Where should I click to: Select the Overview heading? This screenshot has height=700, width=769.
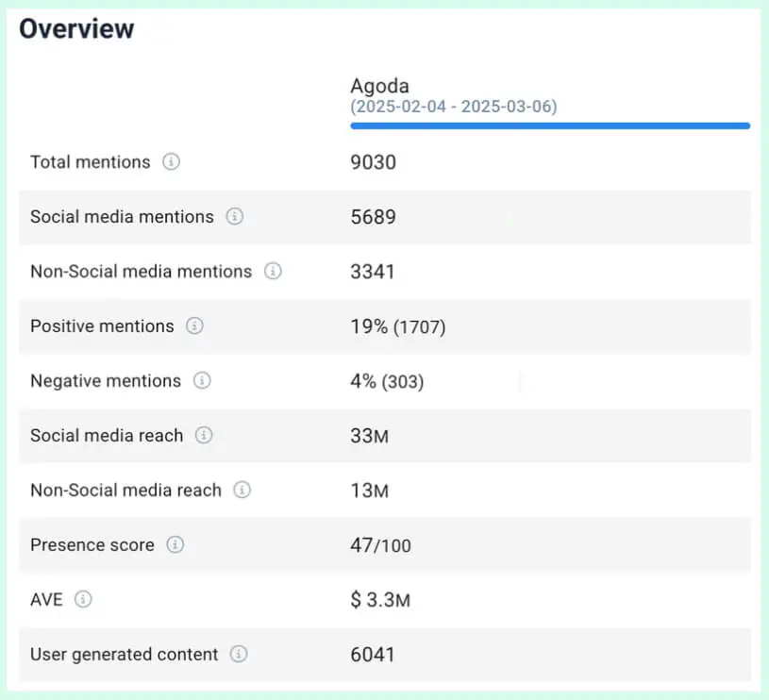tap(76, 28)
